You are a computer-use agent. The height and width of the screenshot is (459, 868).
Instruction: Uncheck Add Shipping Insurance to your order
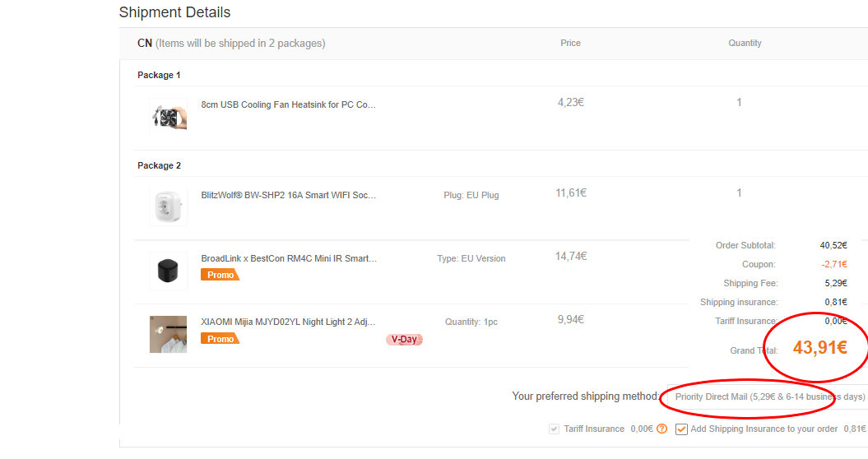coord(681,429)
